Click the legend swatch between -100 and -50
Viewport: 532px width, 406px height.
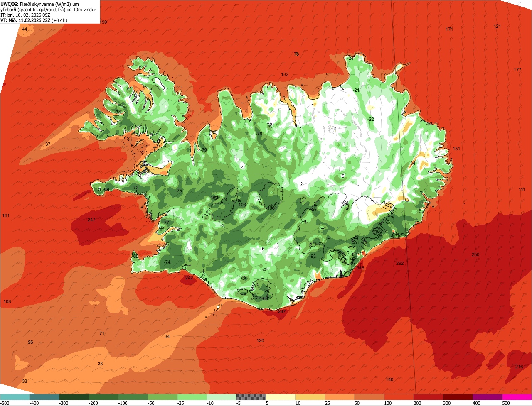pyautogui.click(x=133, y=397)
